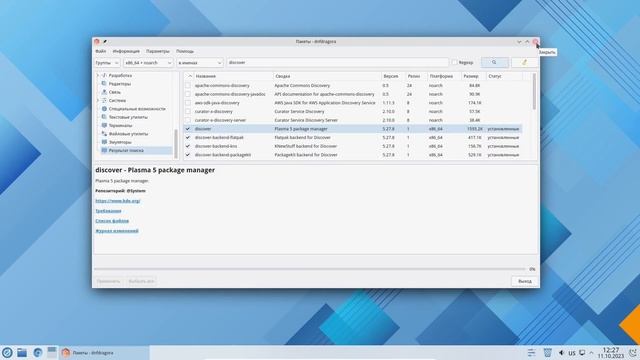Check the curator-x-discovery checkbox
The height and width of the screenshot is (360, 640).
(188, 111)
